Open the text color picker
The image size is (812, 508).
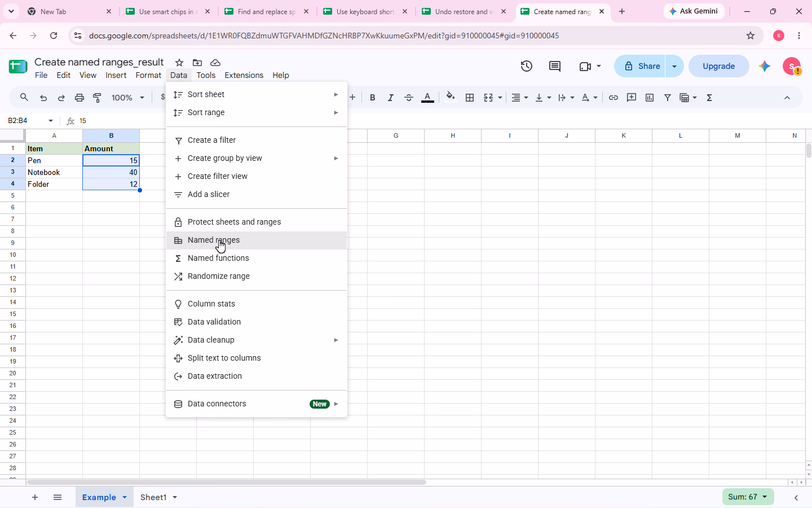click(427, 98)
